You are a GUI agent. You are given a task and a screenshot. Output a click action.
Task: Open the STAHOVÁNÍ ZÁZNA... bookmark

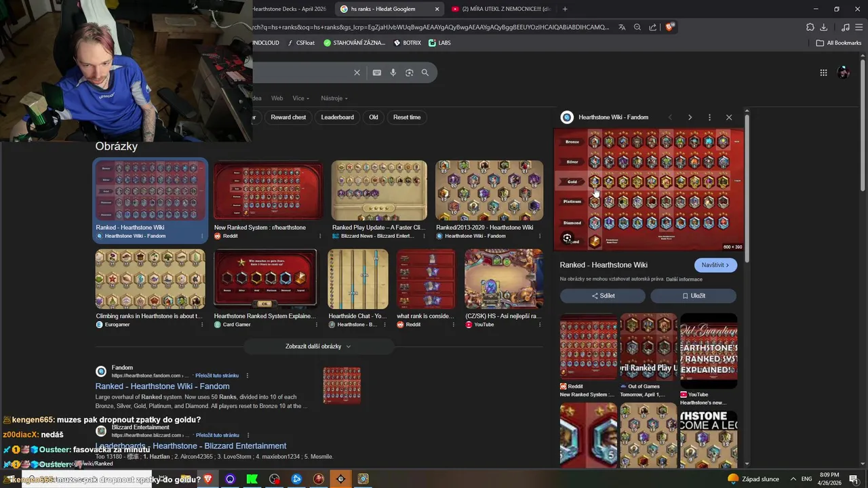(354, 43)
